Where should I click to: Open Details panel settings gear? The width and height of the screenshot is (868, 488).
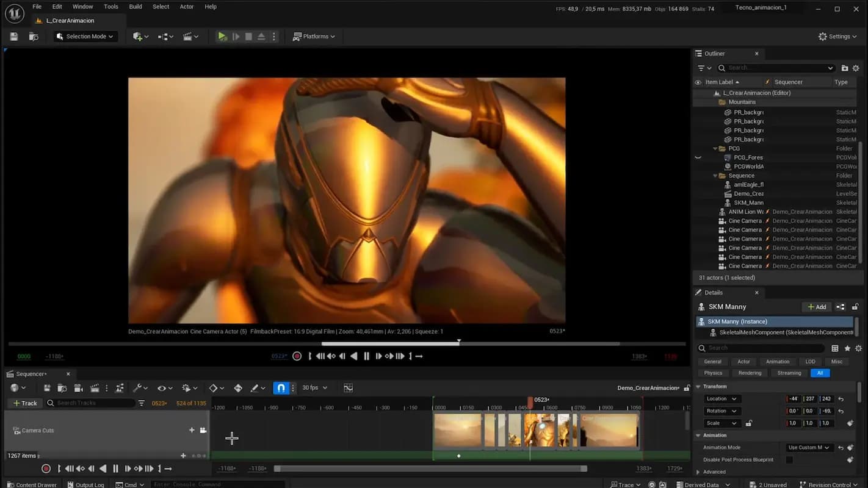pyautogui.click(x=859, y=348)
